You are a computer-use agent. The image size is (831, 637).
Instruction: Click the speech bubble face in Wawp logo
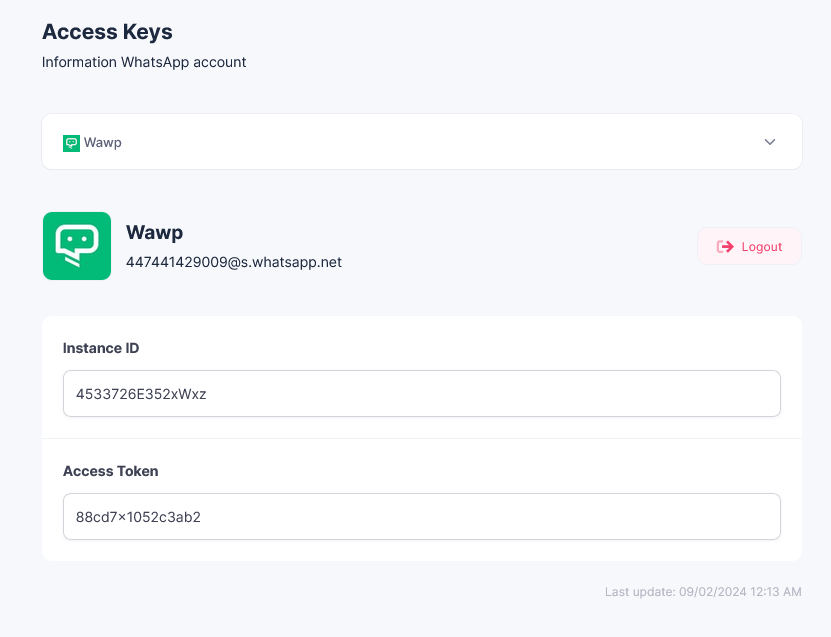click(77, 241)
